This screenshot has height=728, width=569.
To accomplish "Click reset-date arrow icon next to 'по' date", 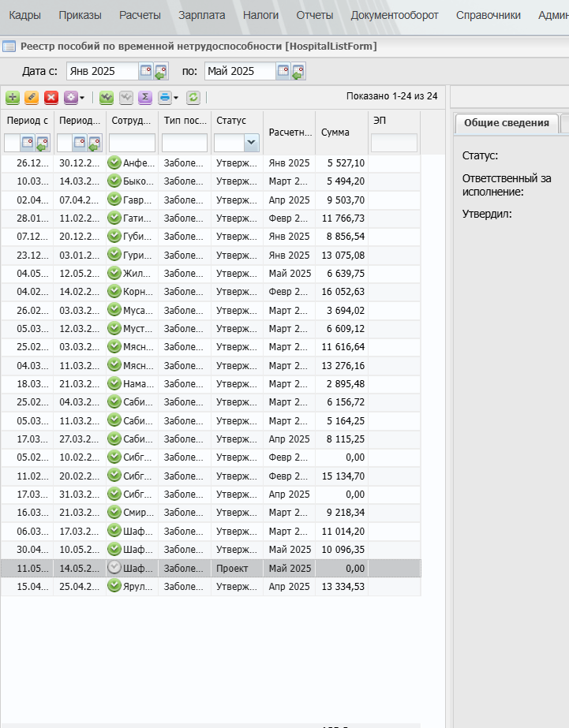I will [x=298, y=71].
